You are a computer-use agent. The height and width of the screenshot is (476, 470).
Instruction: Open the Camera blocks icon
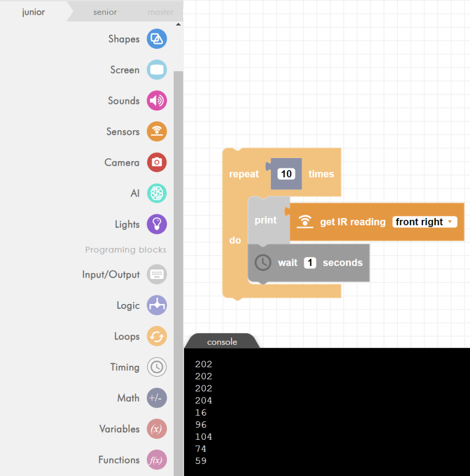pos(157,162)
